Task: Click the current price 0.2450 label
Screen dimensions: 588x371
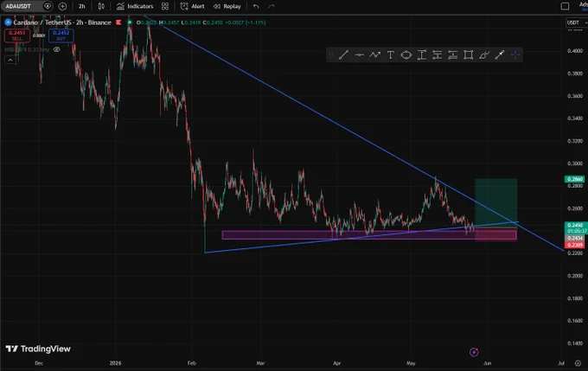Action: tap(575, 226)
